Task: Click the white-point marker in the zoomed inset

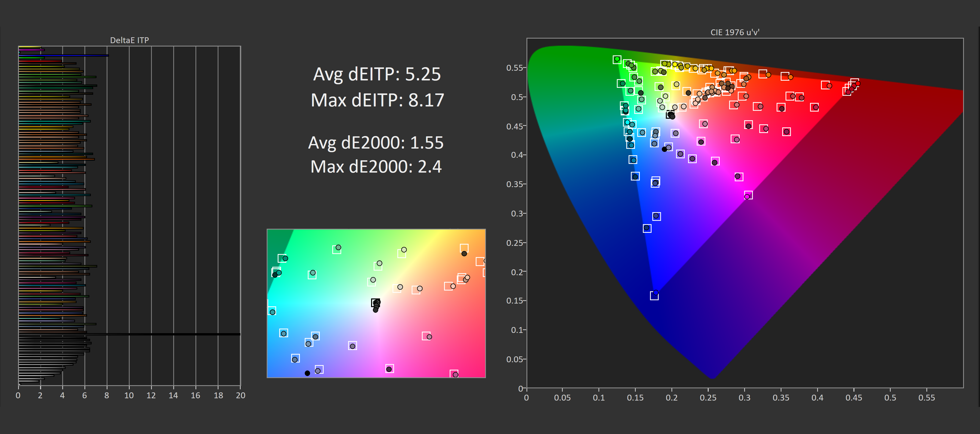Action: tap(375, 303)
